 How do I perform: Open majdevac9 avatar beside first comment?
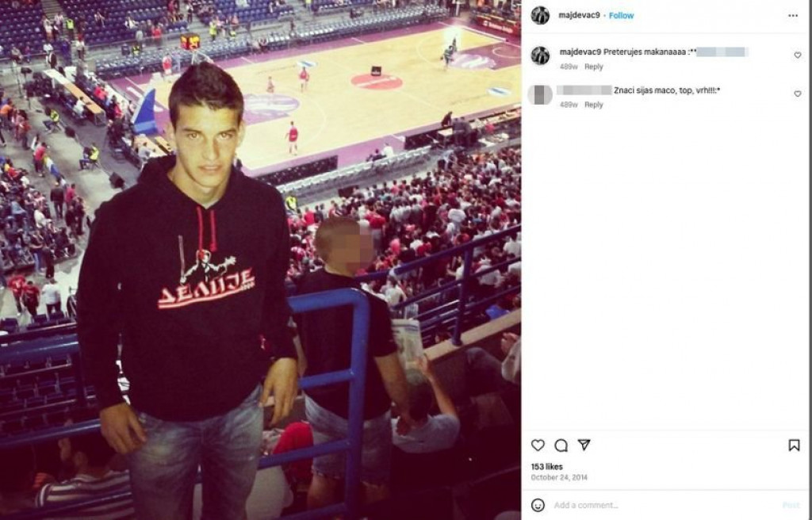tap(540, 55)
